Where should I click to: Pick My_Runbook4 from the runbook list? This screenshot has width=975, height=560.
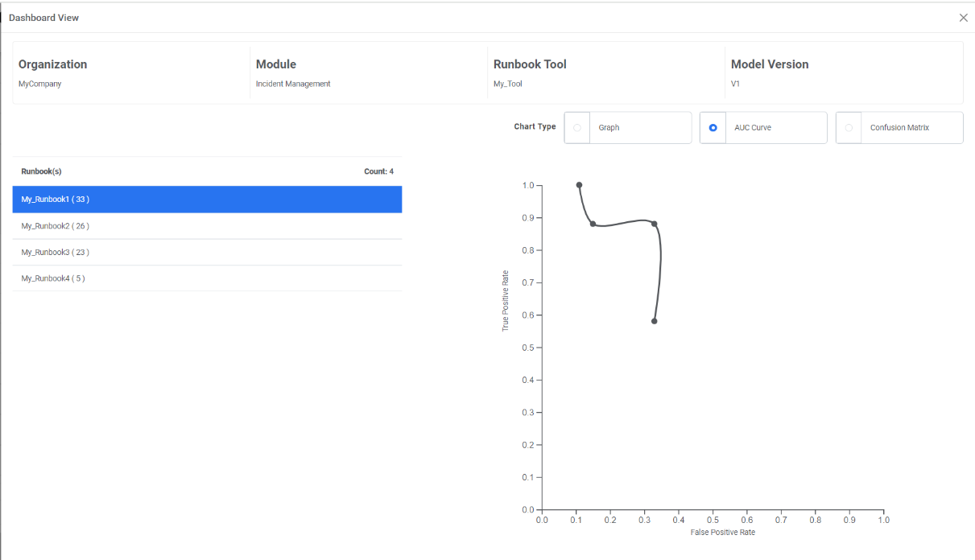207,278
